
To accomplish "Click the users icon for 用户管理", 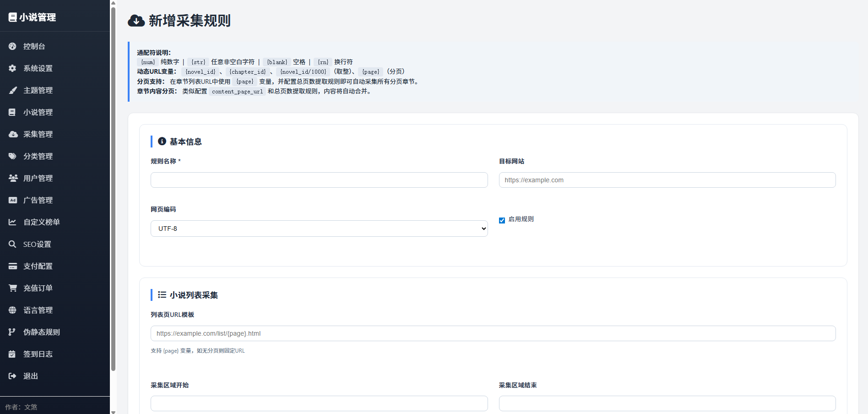I will [x=13, y=178].
